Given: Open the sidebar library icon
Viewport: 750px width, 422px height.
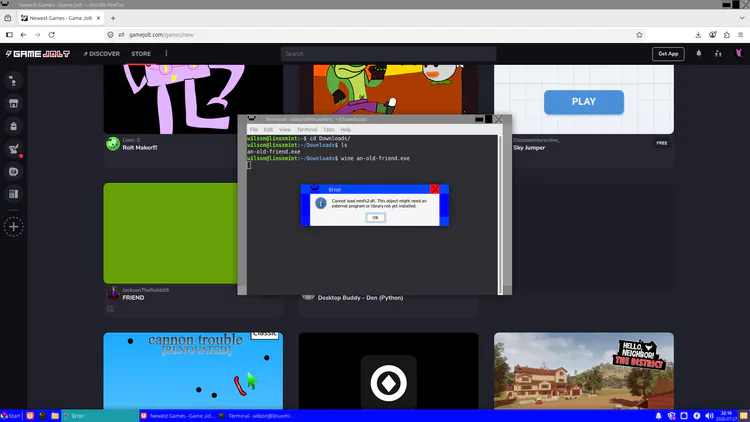Looking at the screenshot, I should pos(13,194).
